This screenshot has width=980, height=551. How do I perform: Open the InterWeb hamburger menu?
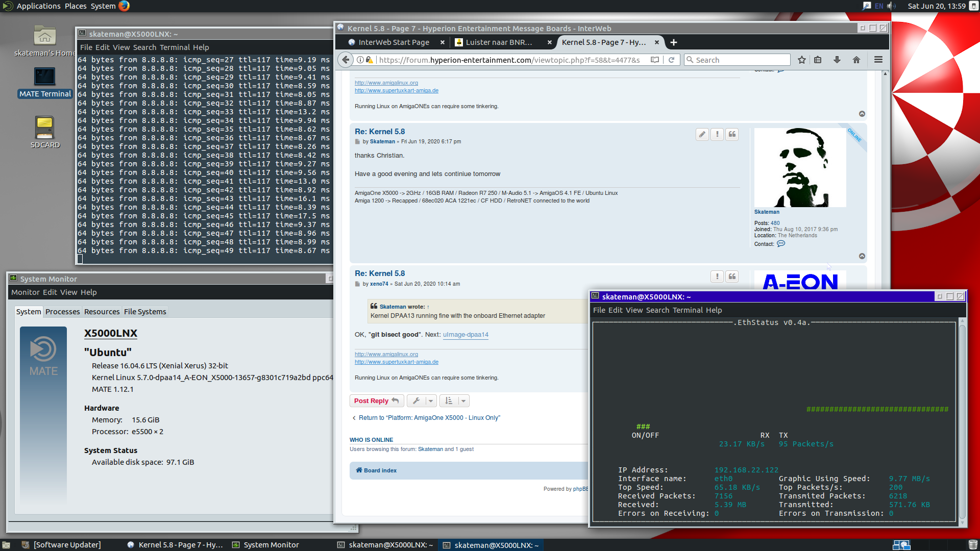878,60
